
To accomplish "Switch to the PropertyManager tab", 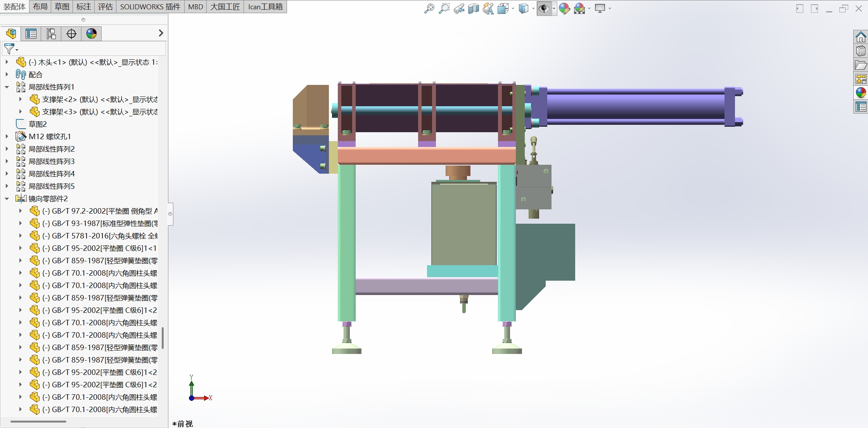I will (31, 34).
